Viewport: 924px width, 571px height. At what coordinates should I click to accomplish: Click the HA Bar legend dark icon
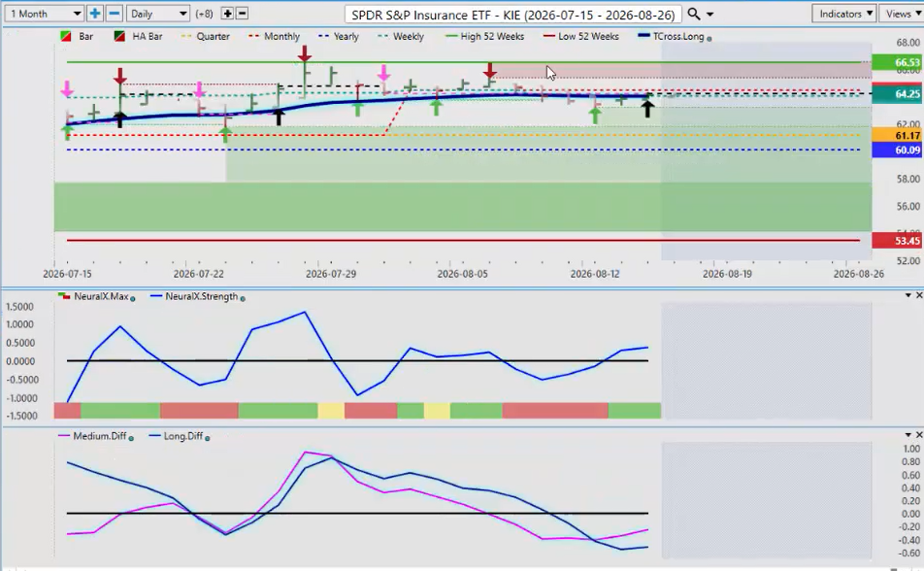pyautogui.click(x=119, y=37)
